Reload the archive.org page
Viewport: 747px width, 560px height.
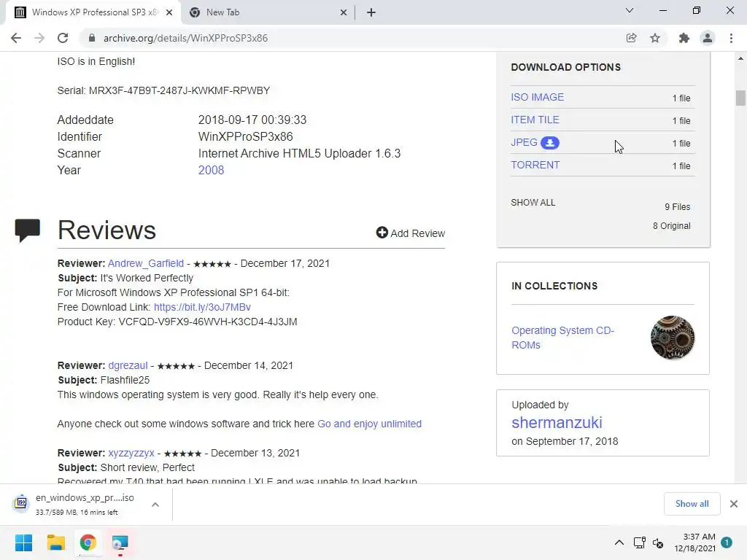click(x=63, y=38)
